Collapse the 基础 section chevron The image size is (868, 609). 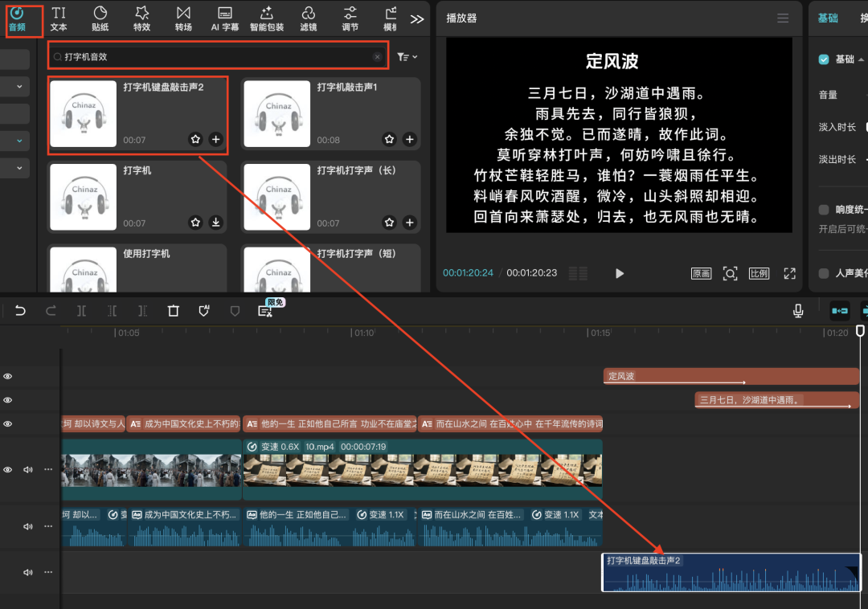coord(860,59)
